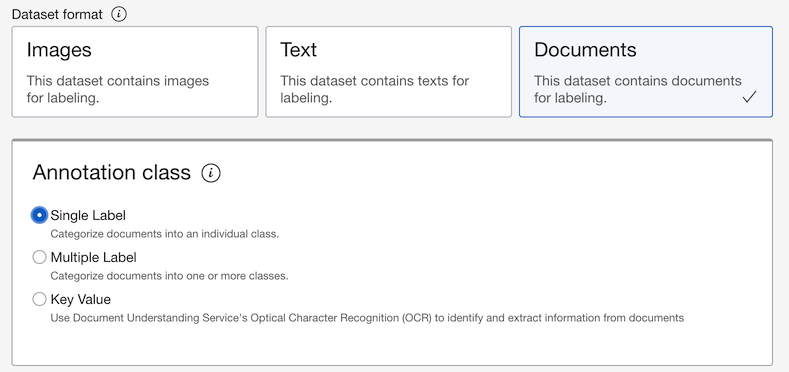
Task: Click 'This dataset contains texts for labeling.' text
Action: tap(374, 89)
